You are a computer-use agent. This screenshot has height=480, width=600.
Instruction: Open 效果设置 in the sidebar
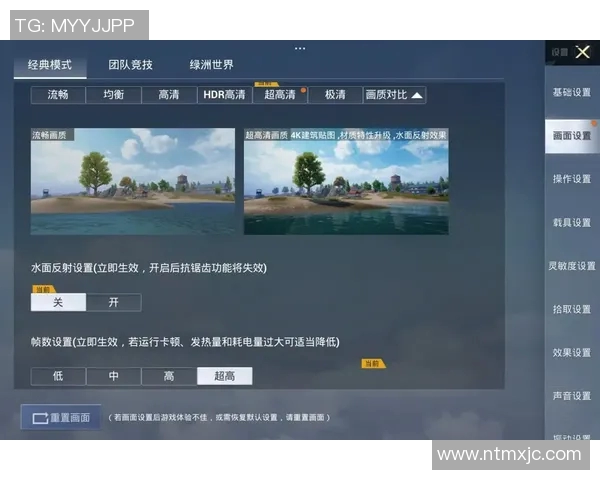[572, 353]
